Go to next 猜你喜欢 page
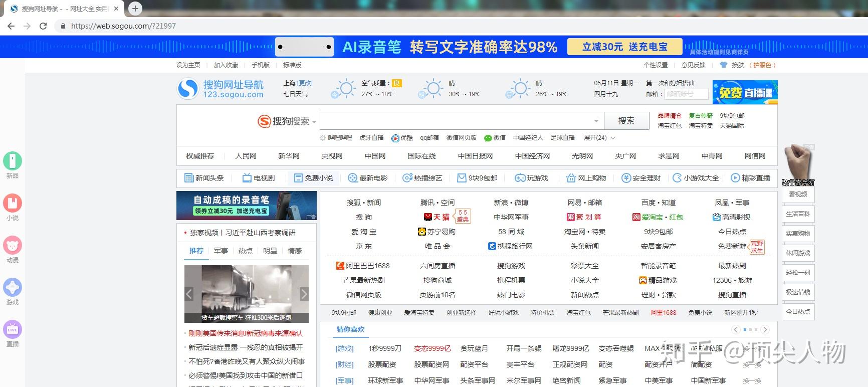 (x=765, y=329)
